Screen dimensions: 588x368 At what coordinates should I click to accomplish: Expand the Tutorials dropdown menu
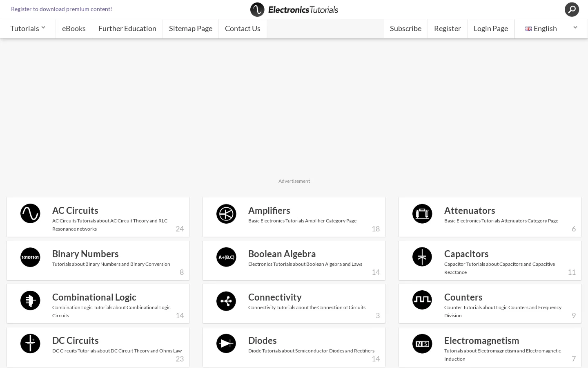pyautogui.click(x=28, y=29)
